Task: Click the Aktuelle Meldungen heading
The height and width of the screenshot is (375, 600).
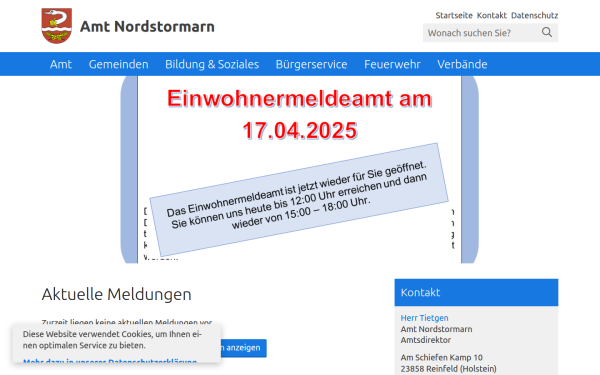Action: point(116,294)
